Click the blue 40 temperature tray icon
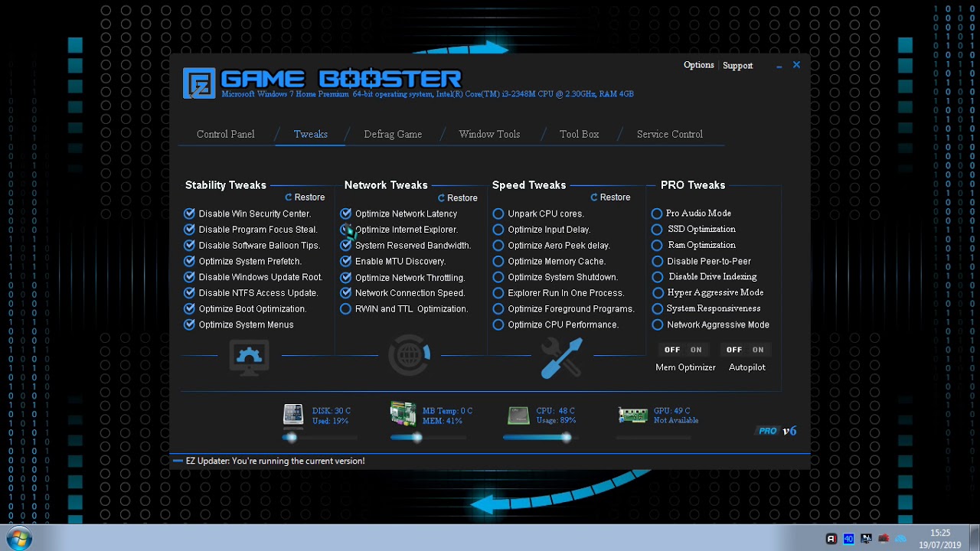 click(848, 539)
